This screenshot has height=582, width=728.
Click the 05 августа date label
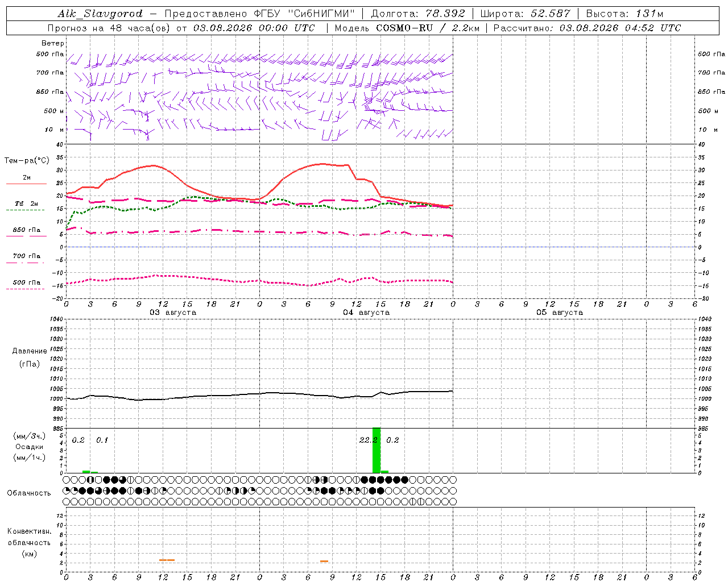[560, 313]
